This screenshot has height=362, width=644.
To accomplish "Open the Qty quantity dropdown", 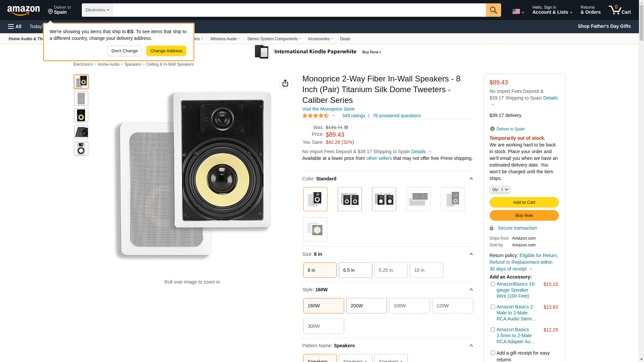I will click(x=499, y=189).
